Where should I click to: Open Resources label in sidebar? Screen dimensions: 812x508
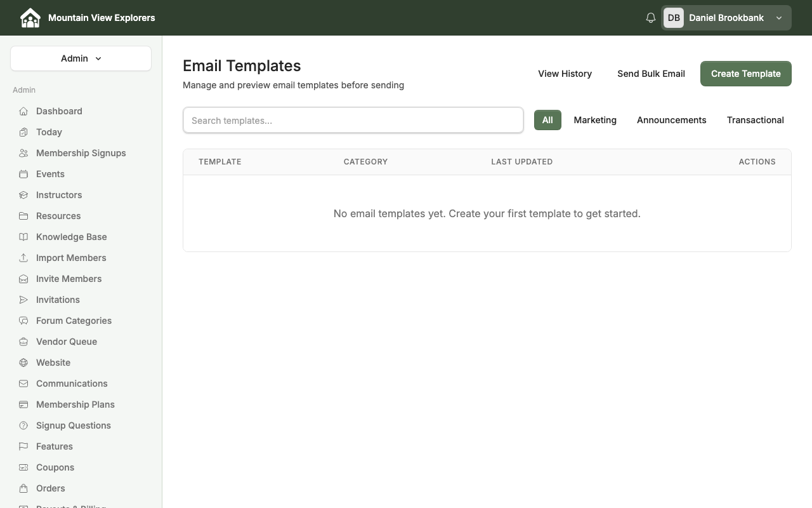pyautogui.click(x=58, y=216)
